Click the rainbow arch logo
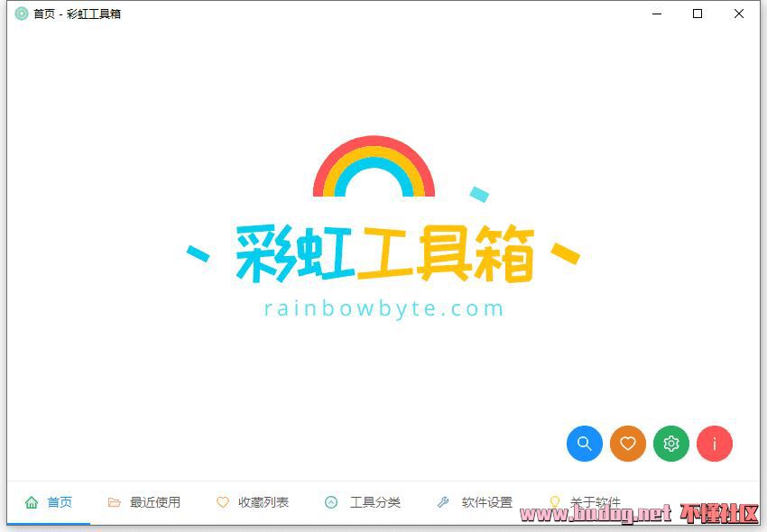 [374, 166]
